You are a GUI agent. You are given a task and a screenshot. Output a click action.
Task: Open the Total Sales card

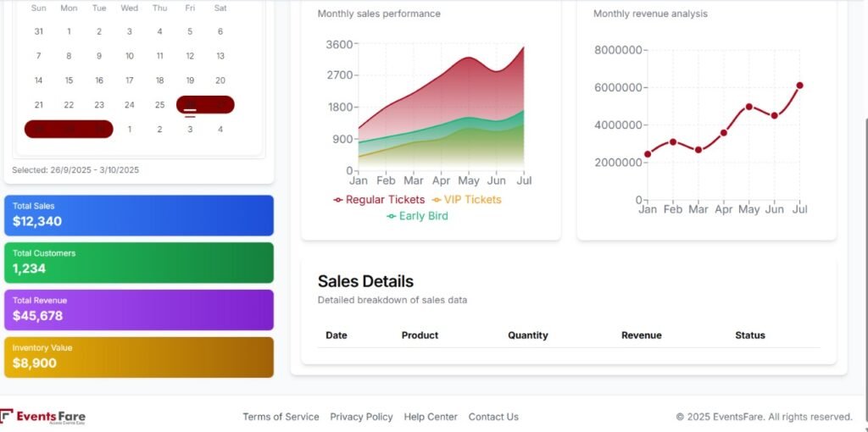(139, 215)
